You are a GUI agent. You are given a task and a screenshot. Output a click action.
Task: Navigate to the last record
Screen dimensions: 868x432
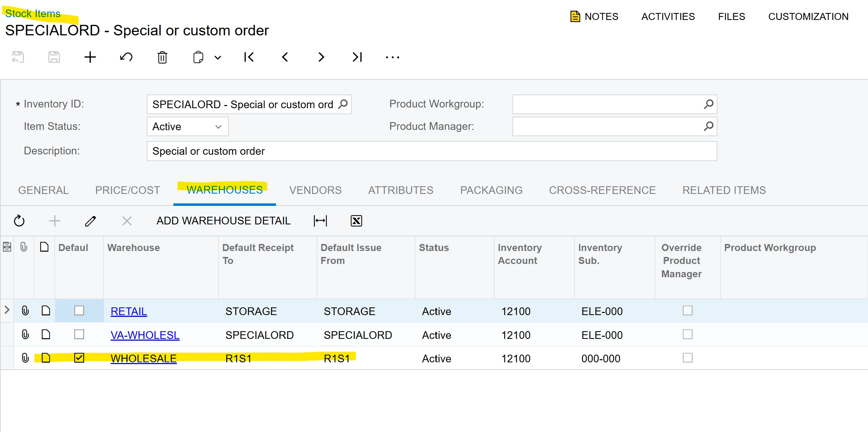point(357,57)
